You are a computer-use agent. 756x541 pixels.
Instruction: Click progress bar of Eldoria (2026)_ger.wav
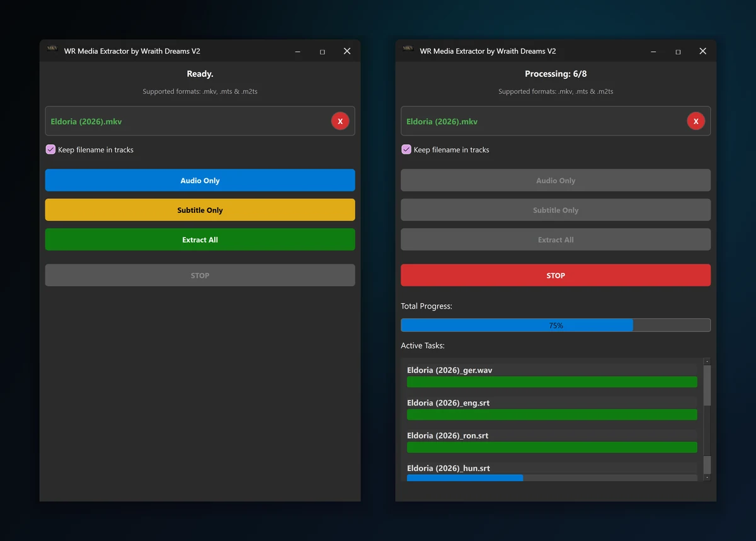pos(552,382)
